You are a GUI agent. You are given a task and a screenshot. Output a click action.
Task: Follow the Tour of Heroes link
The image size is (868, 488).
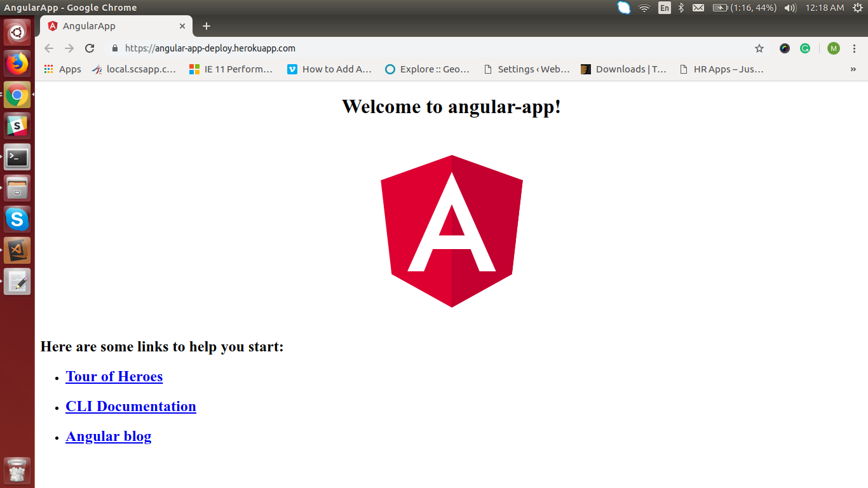[114, 377]
